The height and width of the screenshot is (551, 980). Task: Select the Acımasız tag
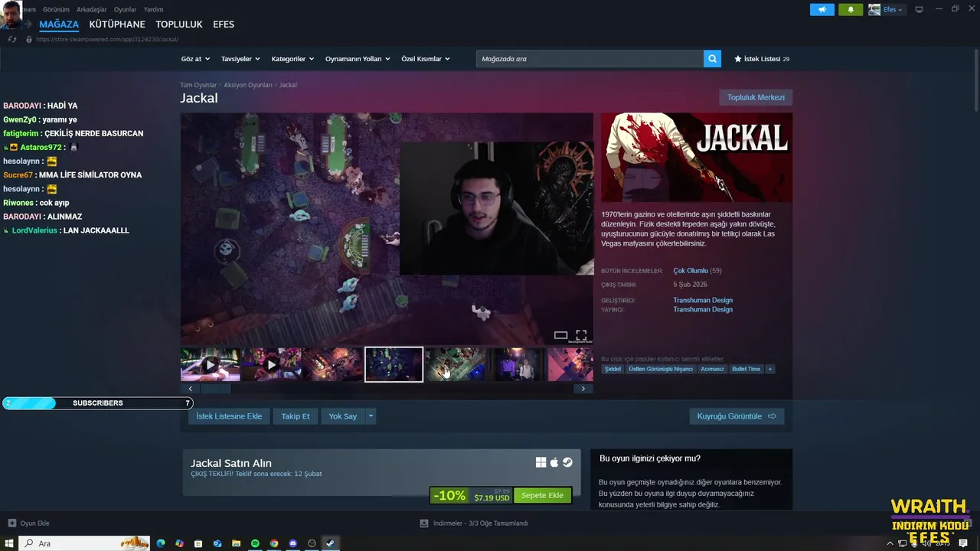click(712, 369)
